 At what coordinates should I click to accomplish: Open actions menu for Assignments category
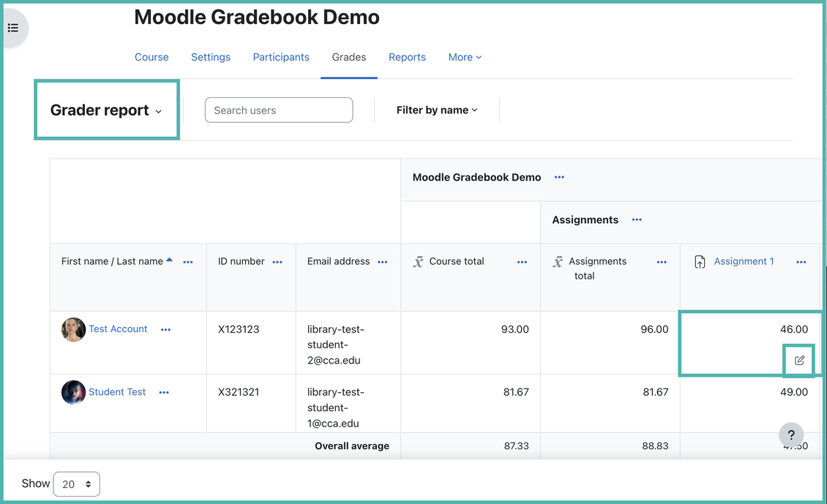click(637, 220)
